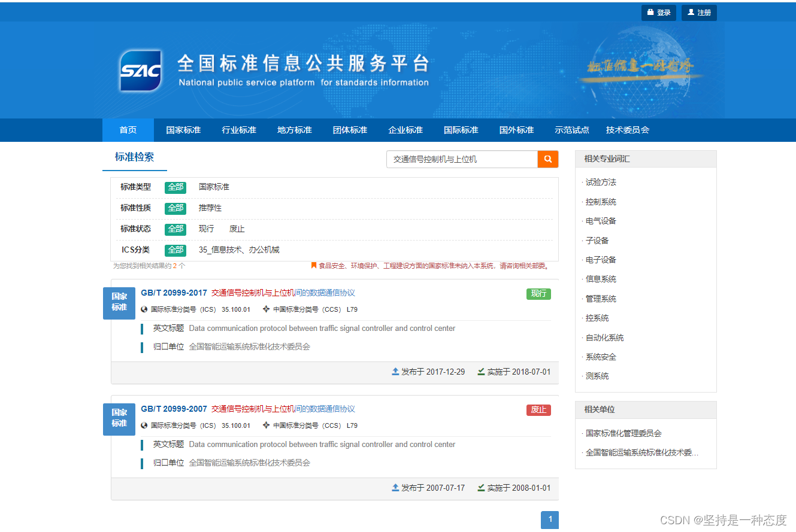Image resolution: width=796 pixels, height=532 pixels.
Task: Open the 国家标准 navigation tab
Action: tap(183, 130)
